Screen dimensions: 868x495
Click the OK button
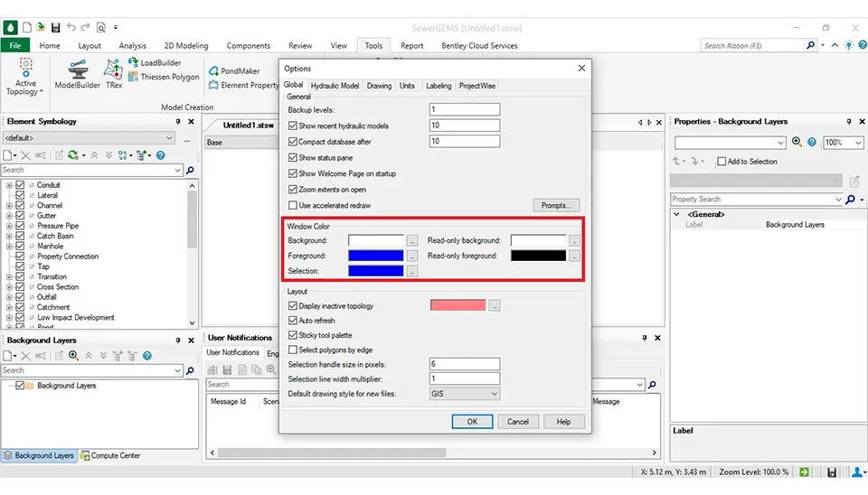(471, 422)
